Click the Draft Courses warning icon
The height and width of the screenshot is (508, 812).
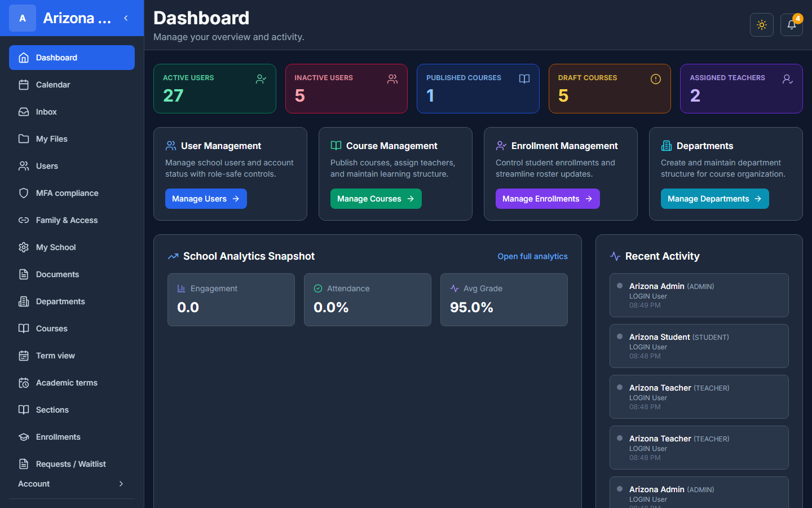(655, 79)
